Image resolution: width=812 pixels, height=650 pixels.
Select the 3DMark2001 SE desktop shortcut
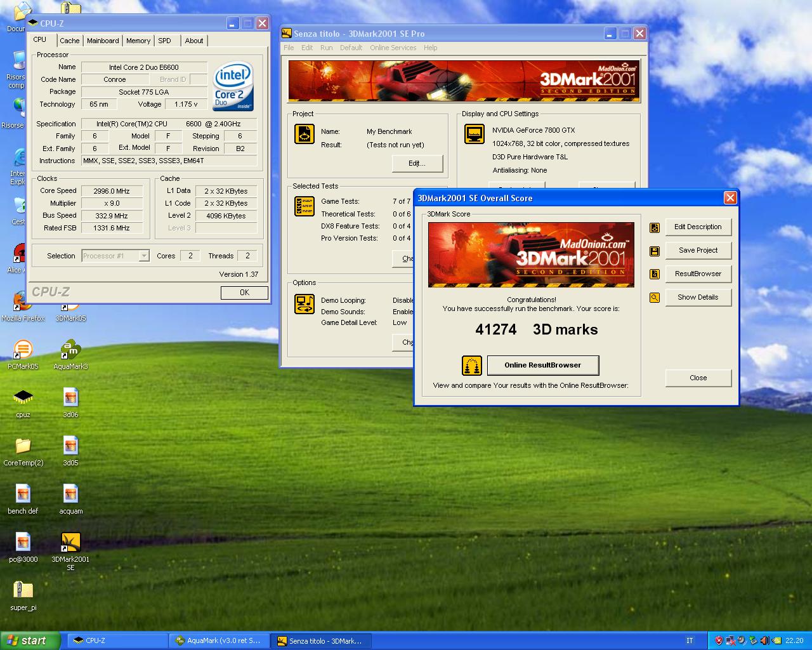coord(70,550)
